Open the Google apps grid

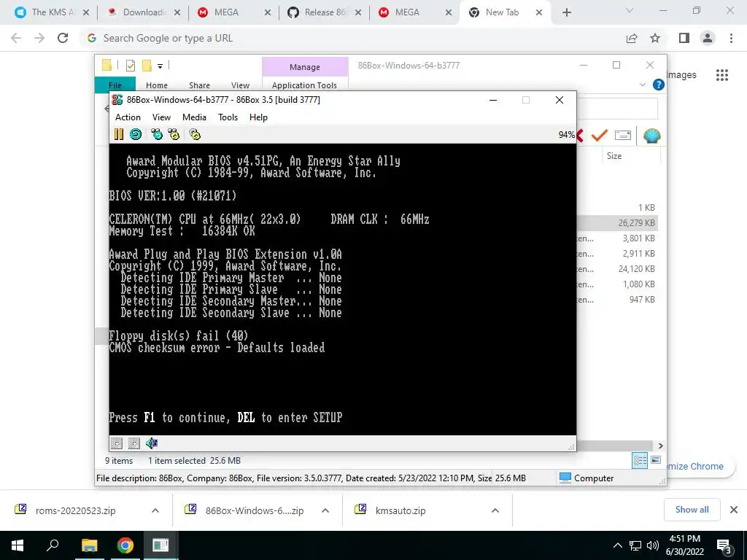(x=721, y=75)
